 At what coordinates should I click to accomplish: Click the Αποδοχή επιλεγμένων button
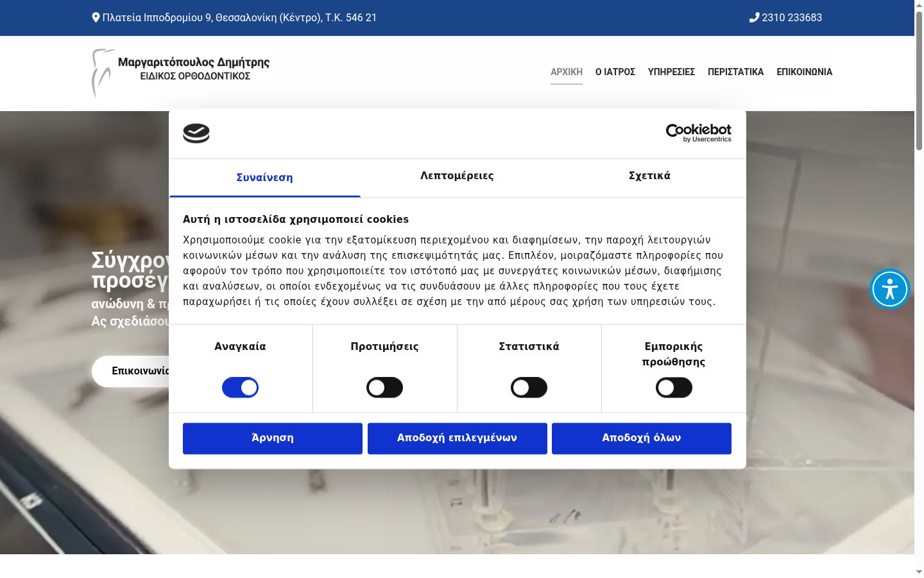point(457,438)
